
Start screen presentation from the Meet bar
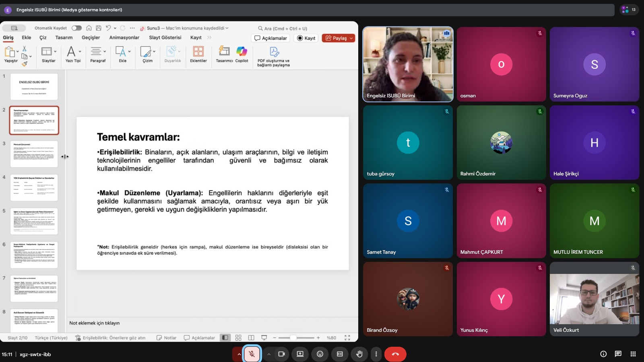(x=300, y=354)
